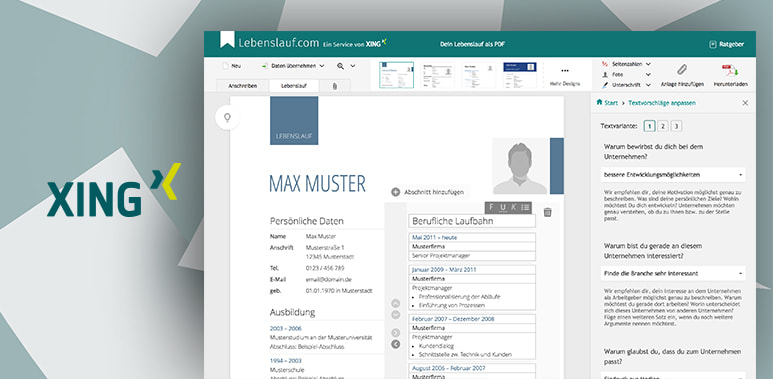Switch to the Lebenslauf tab
Screen dimensions: 773x379
pyautogui.click(x=294, y=86)
